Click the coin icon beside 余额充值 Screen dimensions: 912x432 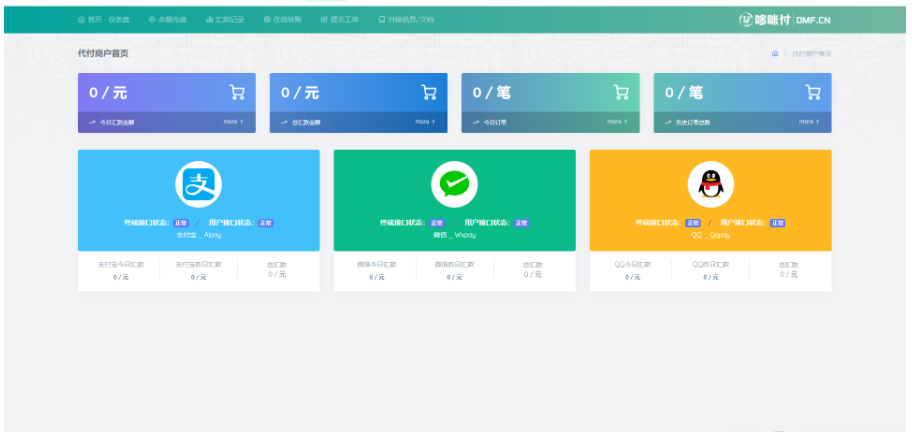(152, 20)
